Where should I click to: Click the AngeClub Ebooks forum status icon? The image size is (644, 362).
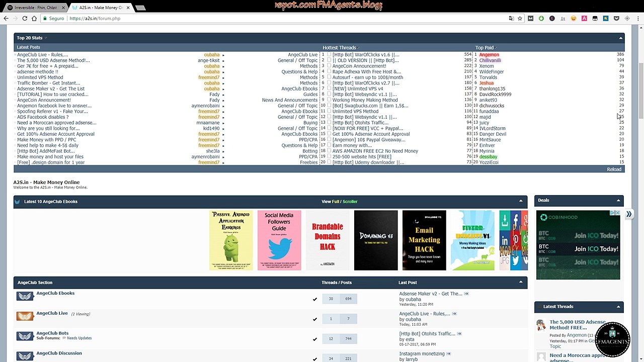coord(25,296)
